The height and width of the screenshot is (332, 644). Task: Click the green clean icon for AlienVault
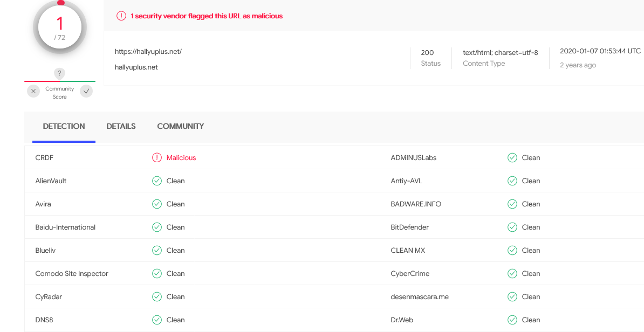pyautogui.click(x=157, y=181)
